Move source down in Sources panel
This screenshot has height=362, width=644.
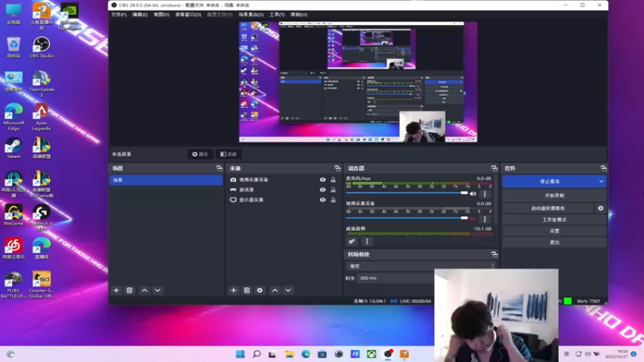tap(288, 290)
